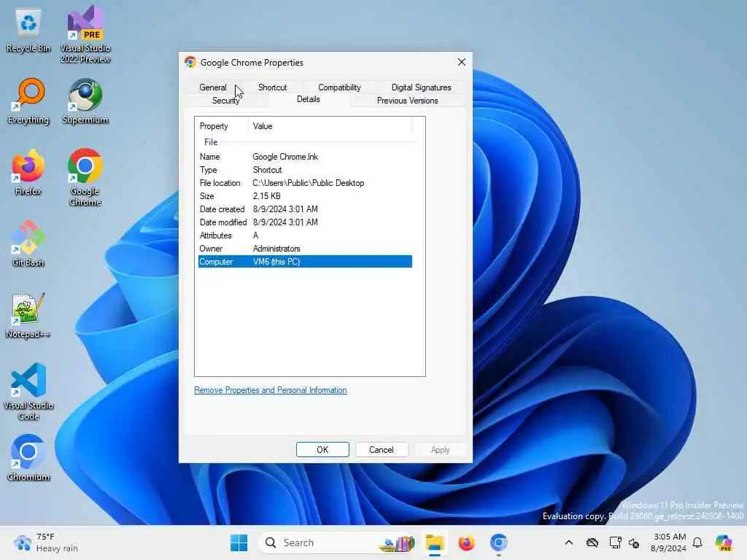Switch to the Compatibility tab
The image size is (747, 560).
pyautogui.click(x=339, y=87)
